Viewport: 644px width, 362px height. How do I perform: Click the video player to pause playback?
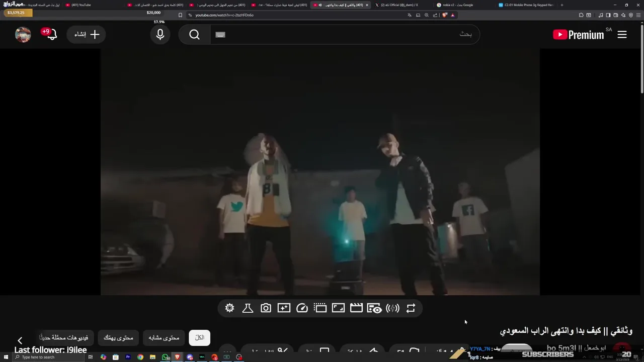[x=320, y=172]
